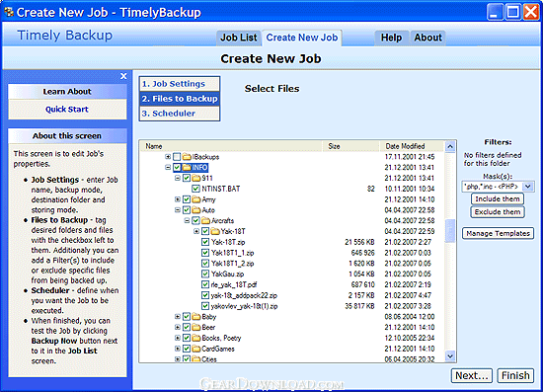
Task: Click the Army folder icon
Action: click(x=196, y=199)
